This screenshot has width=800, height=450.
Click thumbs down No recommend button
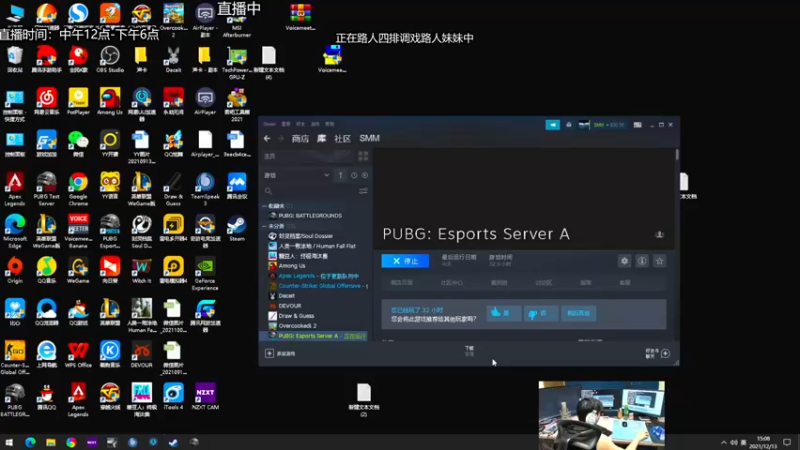[540, 313]
